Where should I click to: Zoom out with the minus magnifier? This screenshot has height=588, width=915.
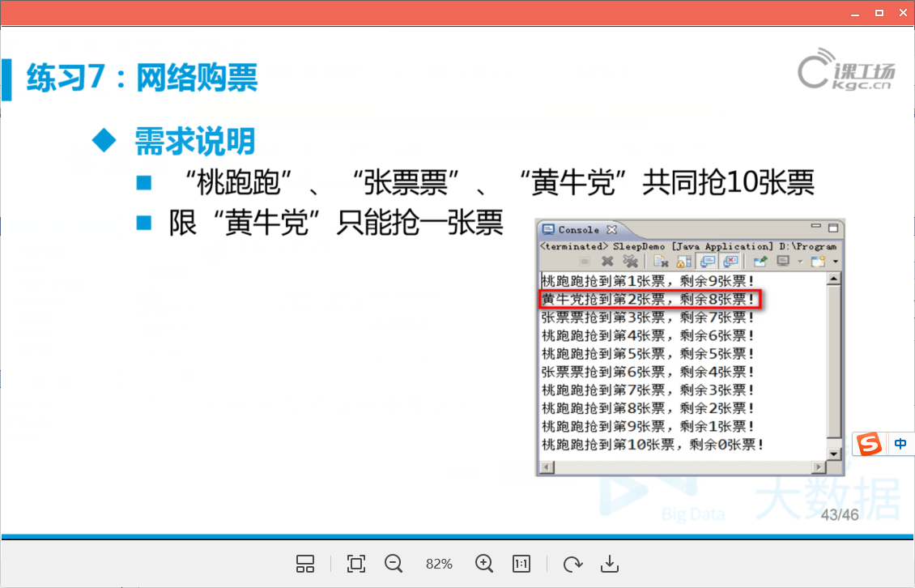pyautogui.click(x=394, y=564)
